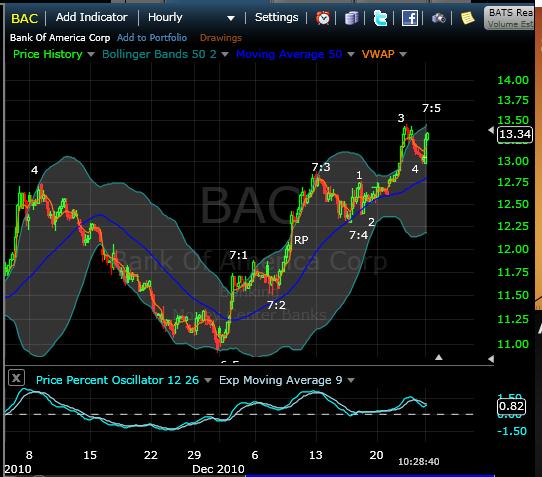Expand the Price History dropdown arrow
Viewport: 542px width, 477px height.
(91, 54)
